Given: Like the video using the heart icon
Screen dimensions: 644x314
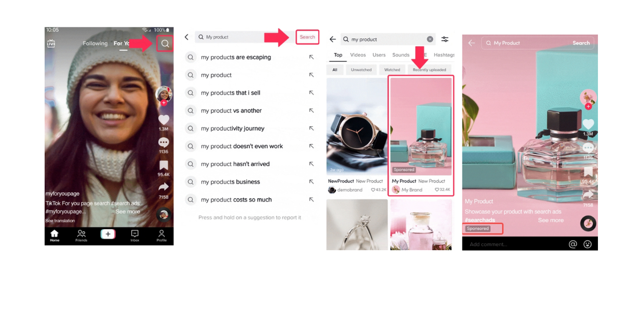Looking at the screenshot, I should point(164,120).
